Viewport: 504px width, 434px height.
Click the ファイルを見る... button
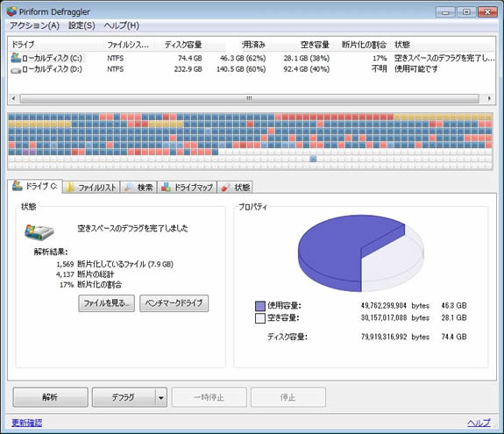coord(106,303)
